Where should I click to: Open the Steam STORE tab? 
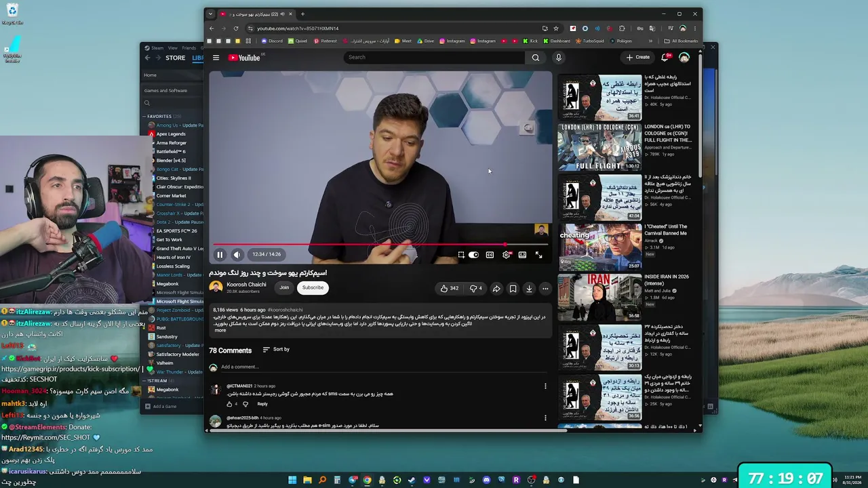(x=175, y=58)
